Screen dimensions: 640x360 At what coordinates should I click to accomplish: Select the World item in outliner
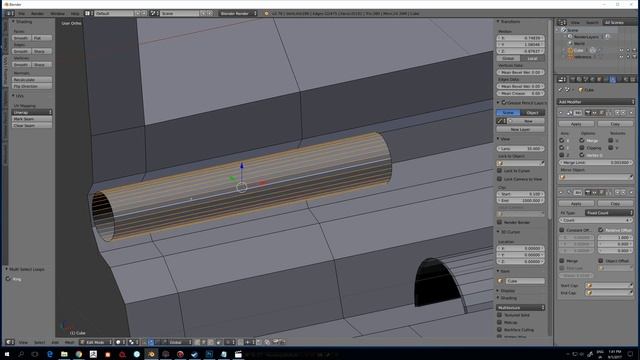pos(579,43)
